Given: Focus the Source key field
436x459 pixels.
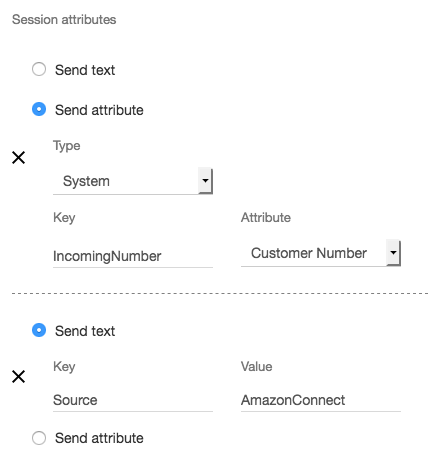Looking at the screenshot, I should 133,400.
